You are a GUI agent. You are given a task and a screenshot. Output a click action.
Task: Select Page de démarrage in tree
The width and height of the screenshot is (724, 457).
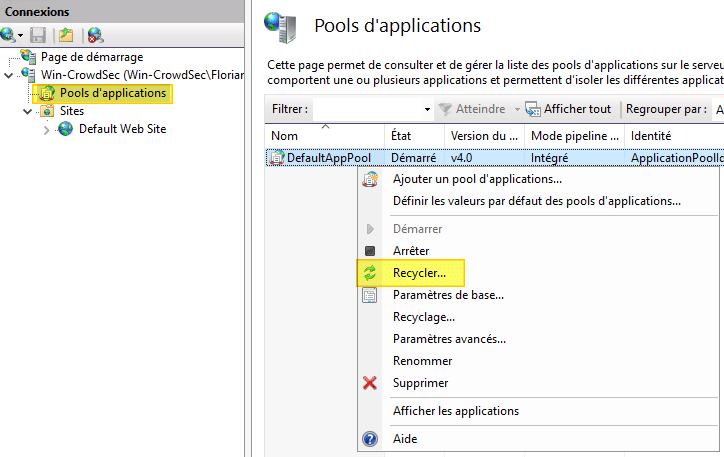point(91,57)
